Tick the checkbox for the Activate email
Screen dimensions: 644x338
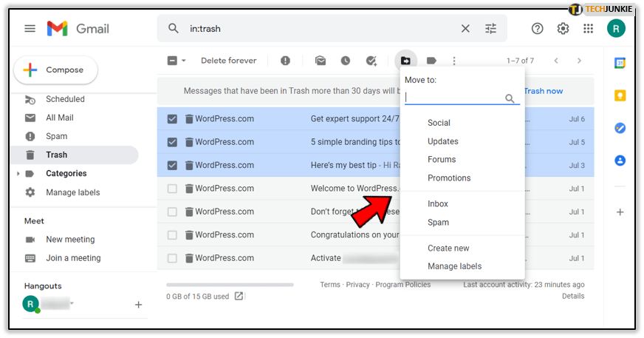[x=172, y=258]
